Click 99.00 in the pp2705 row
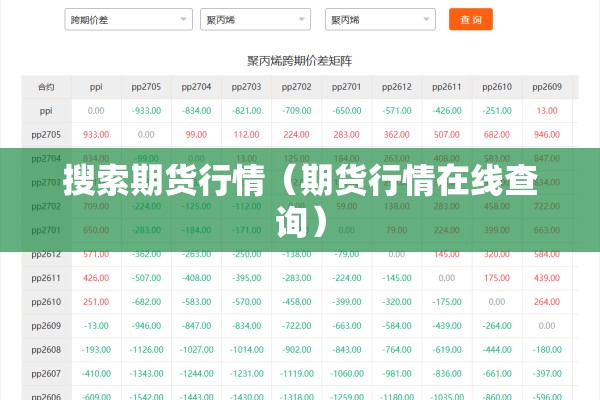The width and height of the screenshot is (600, 400). 196,135
